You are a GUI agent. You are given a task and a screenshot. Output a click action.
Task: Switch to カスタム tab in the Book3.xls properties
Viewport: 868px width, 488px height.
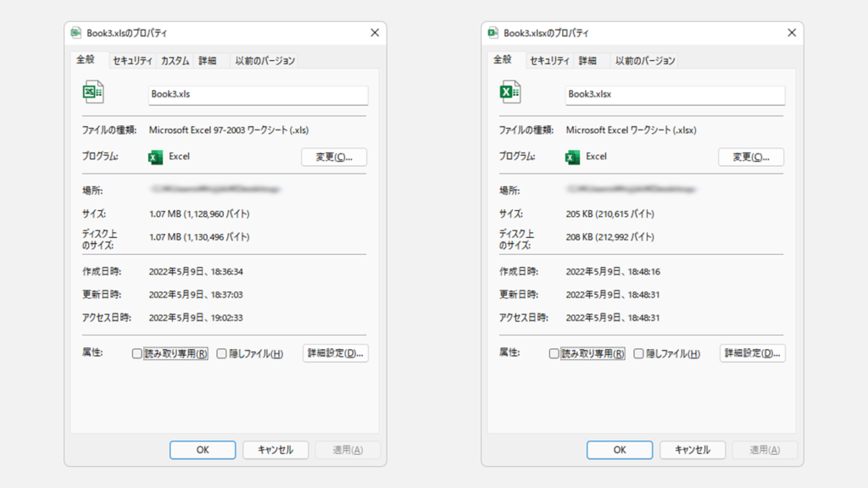175,61
